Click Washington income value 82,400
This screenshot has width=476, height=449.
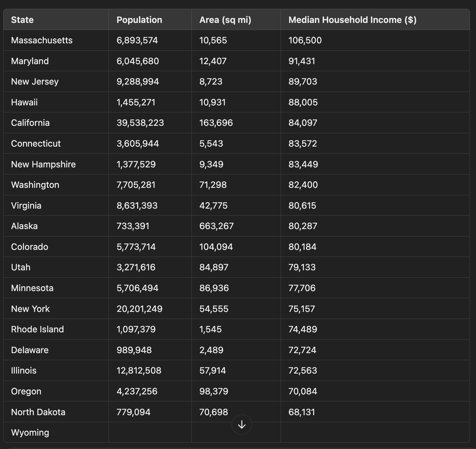[x=303, y=185]
